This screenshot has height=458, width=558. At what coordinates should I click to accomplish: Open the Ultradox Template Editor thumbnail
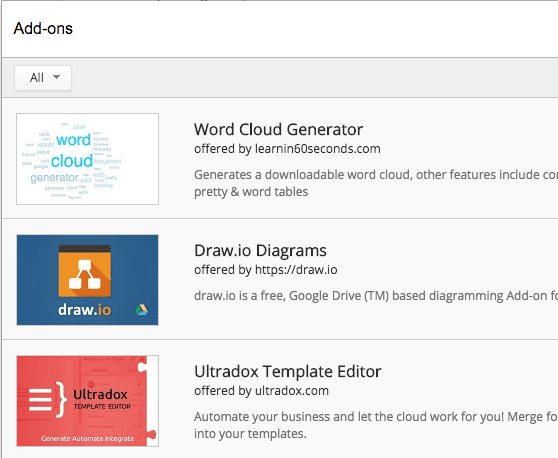(x=88, y=401)
